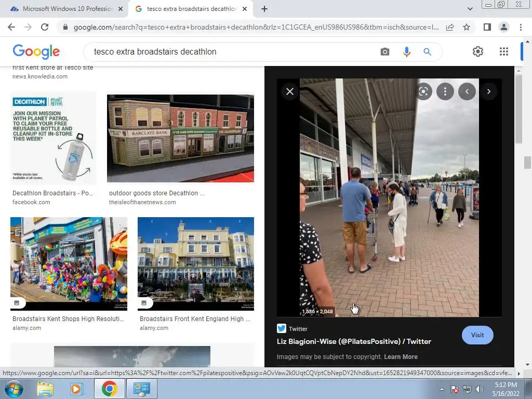
Task: Open the Barclays Bank model street thumbnail
Action: 180,138
